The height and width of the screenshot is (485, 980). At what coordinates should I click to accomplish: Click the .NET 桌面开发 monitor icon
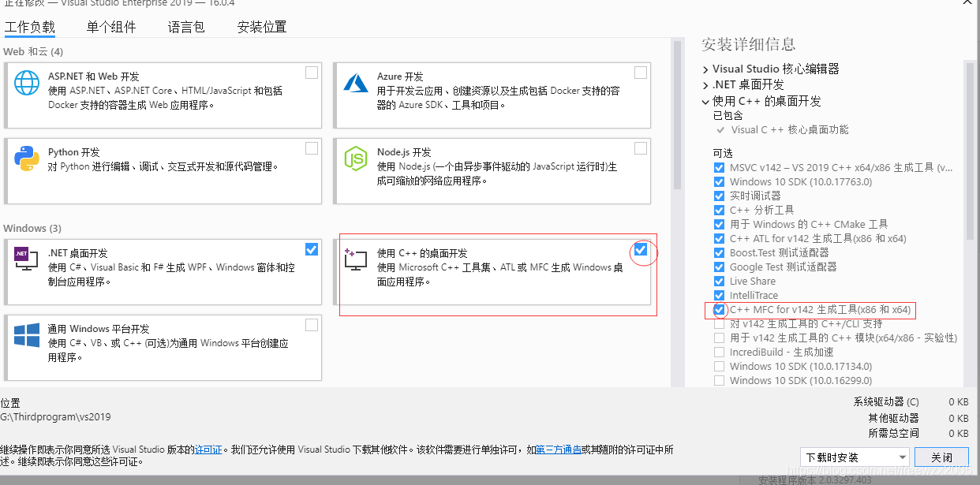(27, 258)
